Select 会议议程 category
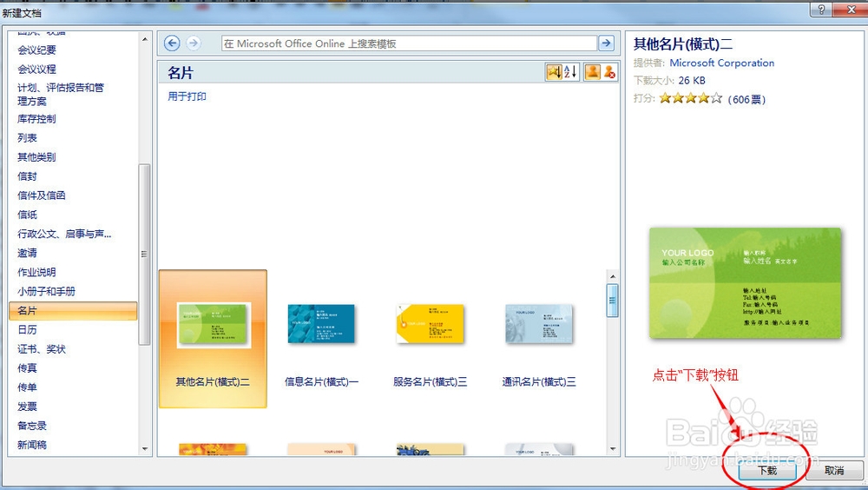The width and height of the screenshot is (868, 490). click(x=37, y=70)
